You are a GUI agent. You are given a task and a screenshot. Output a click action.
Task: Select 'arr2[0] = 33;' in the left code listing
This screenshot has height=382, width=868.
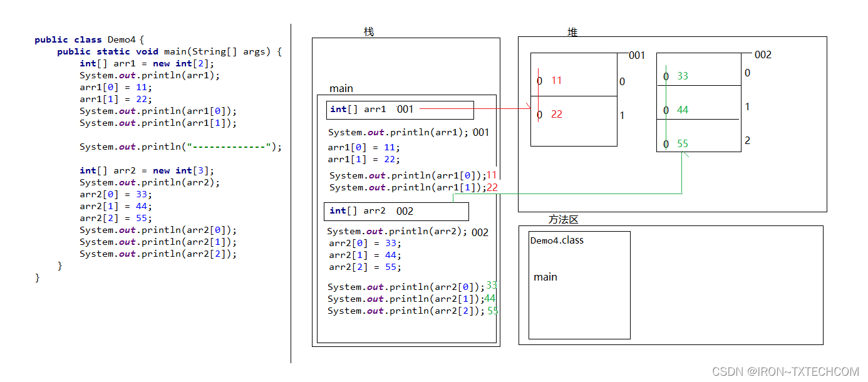(x=116, y=194)
